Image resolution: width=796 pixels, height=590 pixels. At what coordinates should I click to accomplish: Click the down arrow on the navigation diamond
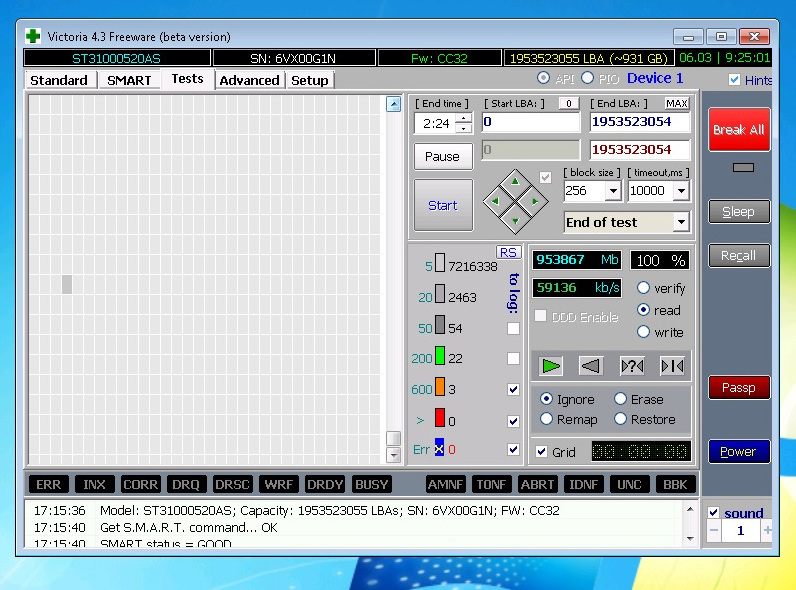515,221
